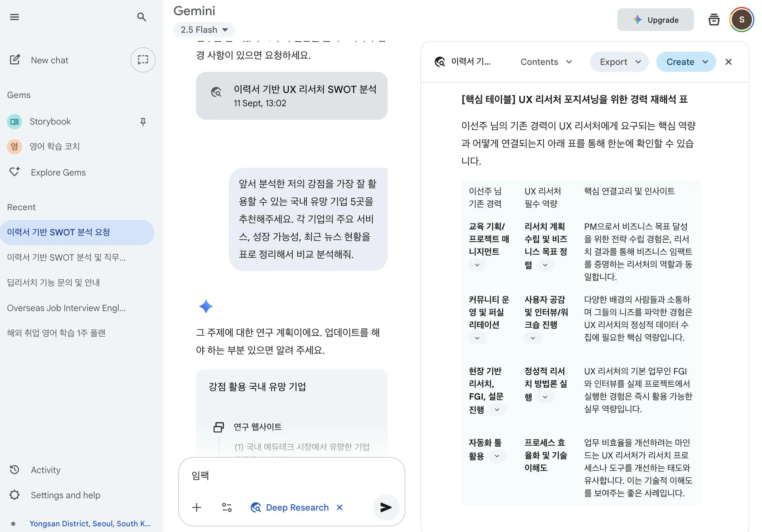Expand the 정성적 리서치 방법론 chevron
Image resolution: width=762 pixels, height=532 pixels.
click(x=545, y=396)
